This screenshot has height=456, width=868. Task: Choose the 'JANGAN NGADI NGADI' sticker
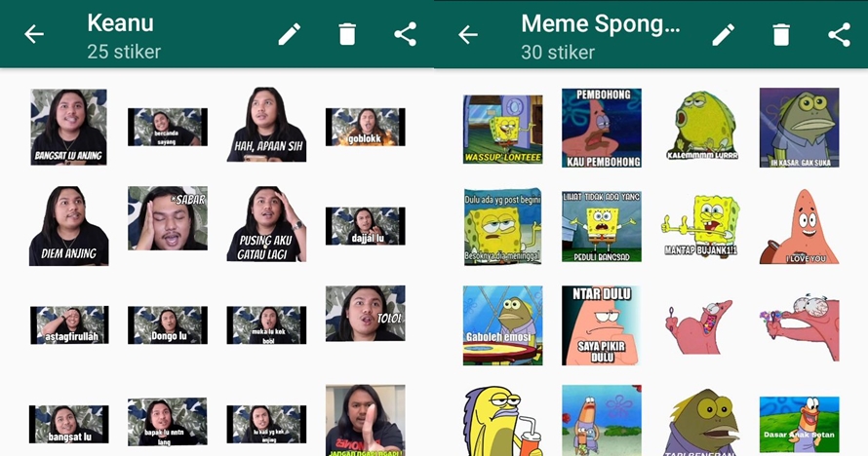tap(366, 420)
